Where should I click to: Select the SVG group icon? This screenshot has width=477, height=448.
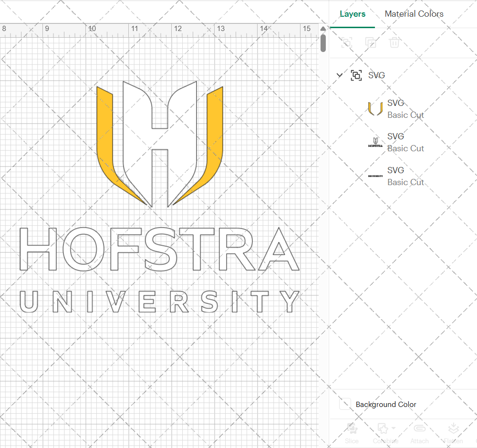(356, 75)
